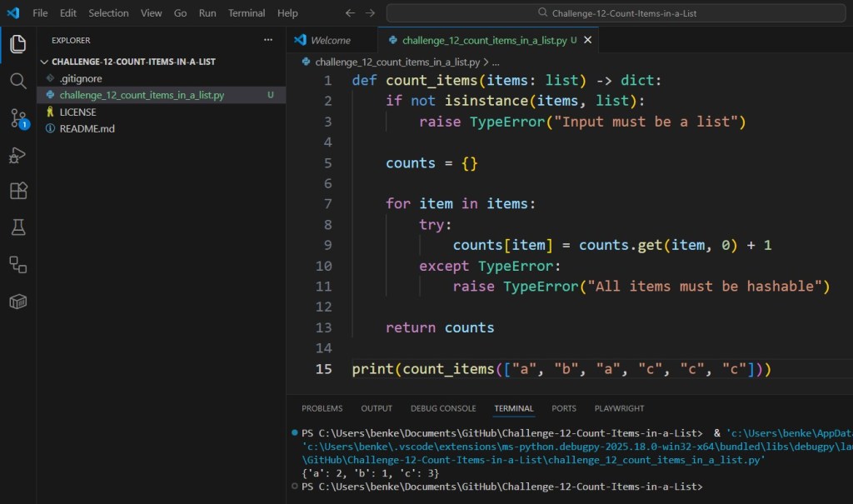
Task: Open the Run and Debug panel
Action: (17, 155)
